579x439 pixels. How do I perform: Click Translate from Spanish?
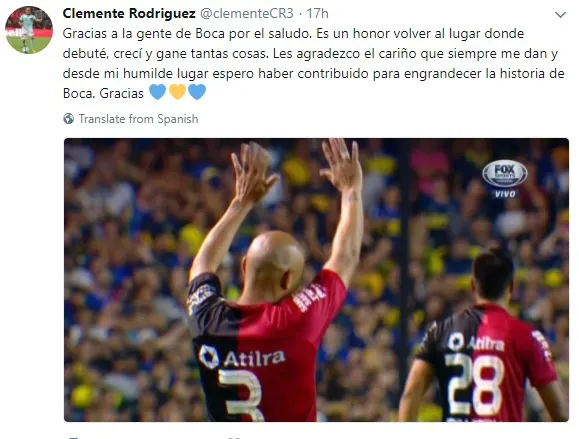coord(138,119)
